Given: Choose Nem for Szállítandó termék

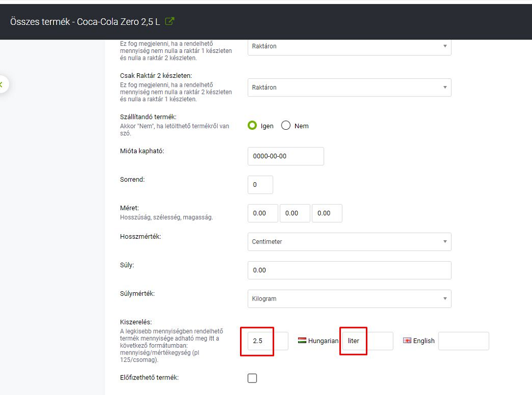Looking at the screenshot, I should pos(286,126).
